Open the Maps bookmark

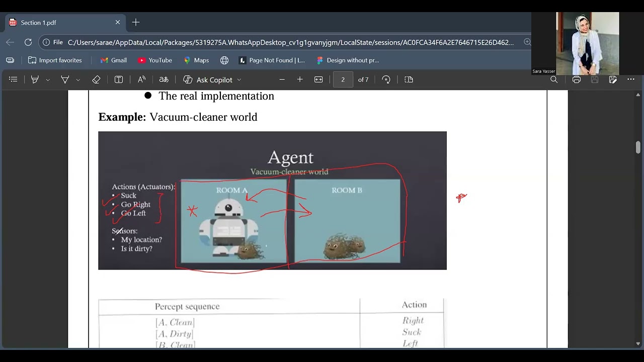tap(196, 60)
